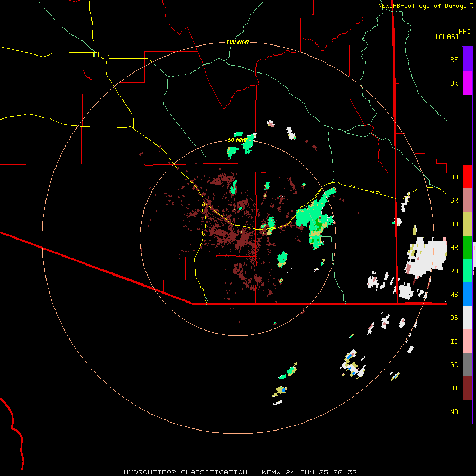The width and height of the screenshot is (476, 476).
Task: Click the HA red legend swatch
Action: pyautogui.click(x=467, y=177)
